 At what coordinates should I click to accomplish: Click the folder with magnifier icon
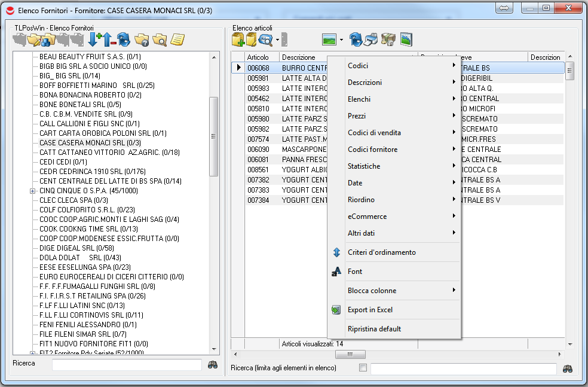159,40
